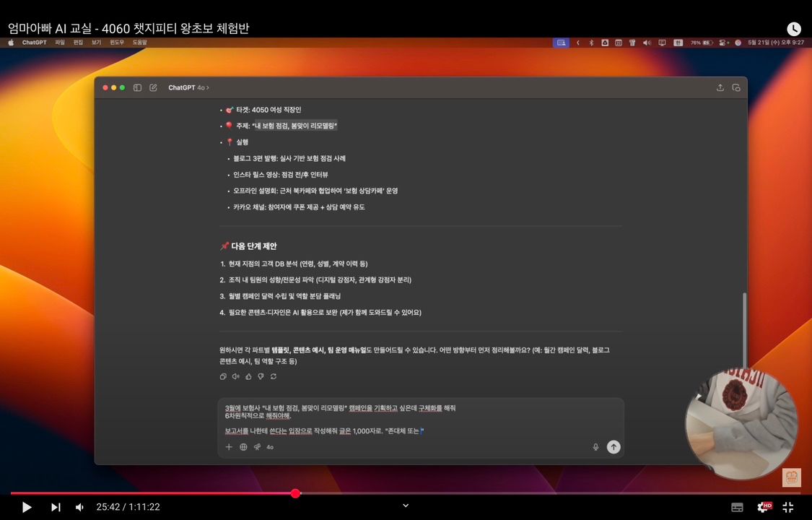Open the 보기 menu
The height and width of the screenshot is (520, 812).
[96, 43]
